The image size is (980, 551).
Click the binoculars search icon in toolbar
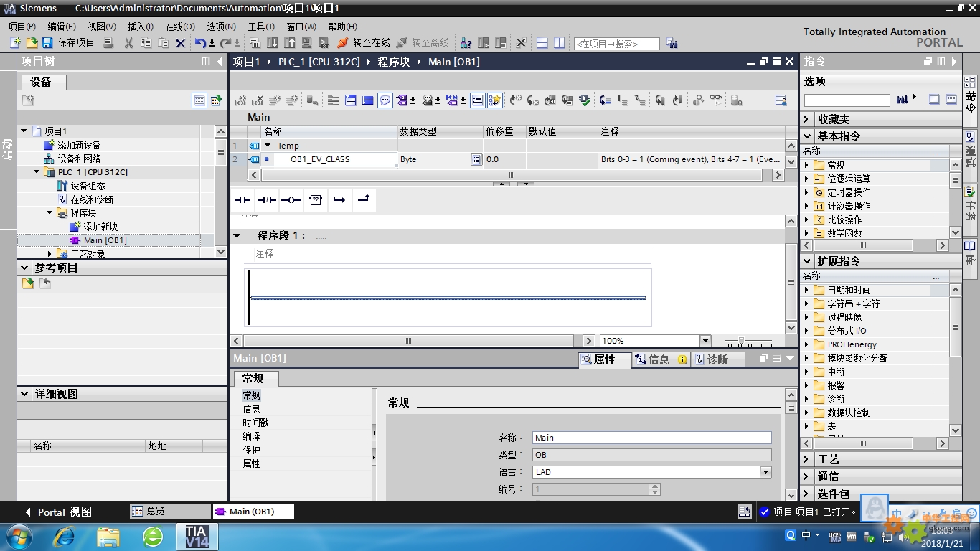(x=672, y=43)
